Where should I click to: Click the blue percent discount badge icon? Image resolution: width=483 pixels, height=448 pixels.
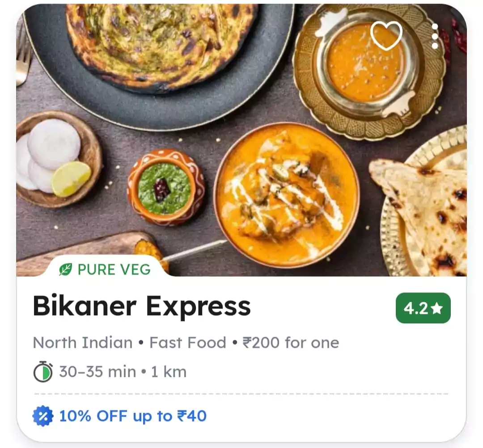point(43,416)
